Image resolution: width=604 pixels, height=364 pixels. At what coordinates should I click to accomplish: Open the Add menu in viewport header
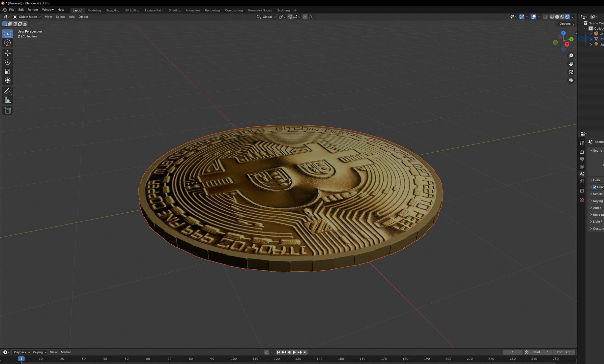pos(71,17)
